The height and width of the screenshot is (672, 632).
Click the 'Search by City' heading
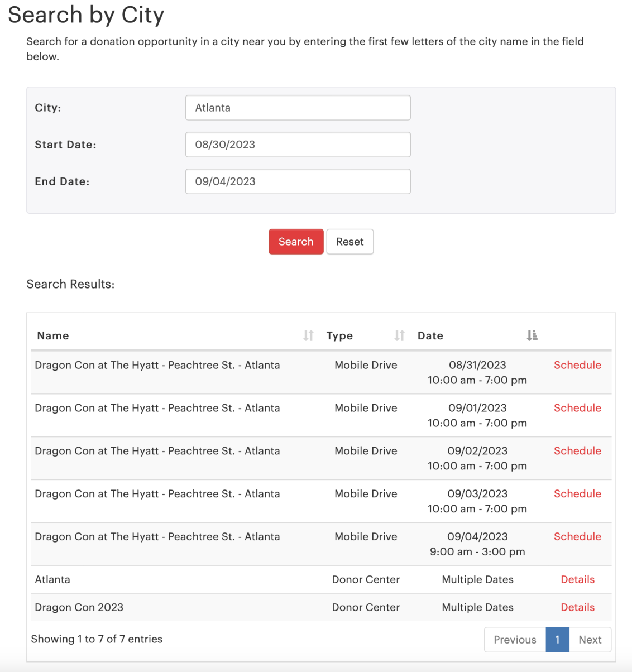[x=86, y=15]
